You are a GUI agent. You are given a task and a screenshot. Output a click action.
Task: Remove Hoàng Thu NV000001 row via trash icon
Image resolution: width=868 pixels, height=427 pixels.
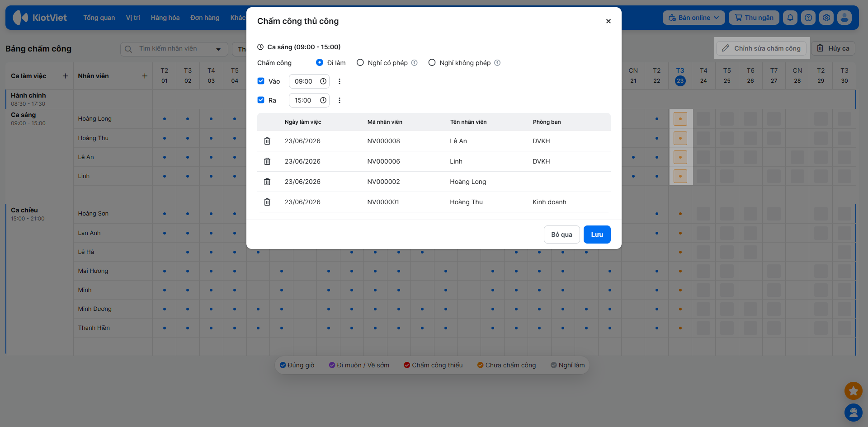pyautogui.click(x=267, y=202)
